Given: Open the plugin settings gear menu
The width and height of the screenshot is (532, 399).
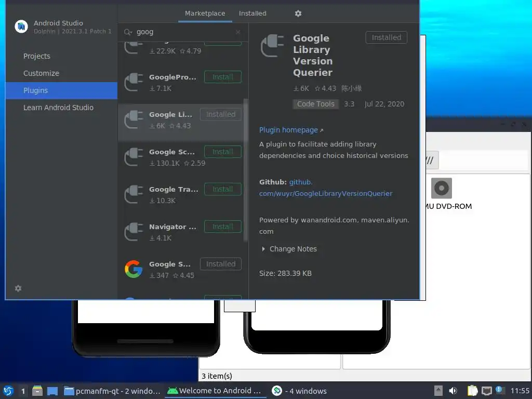Looking at the screenshot, I should [x=298, y=14].
